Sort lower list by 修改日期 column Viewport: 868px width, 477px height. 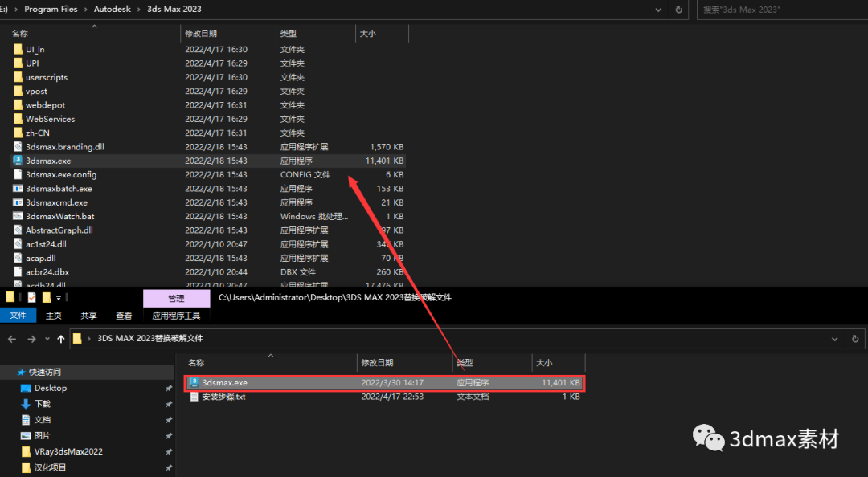[377, 362]
